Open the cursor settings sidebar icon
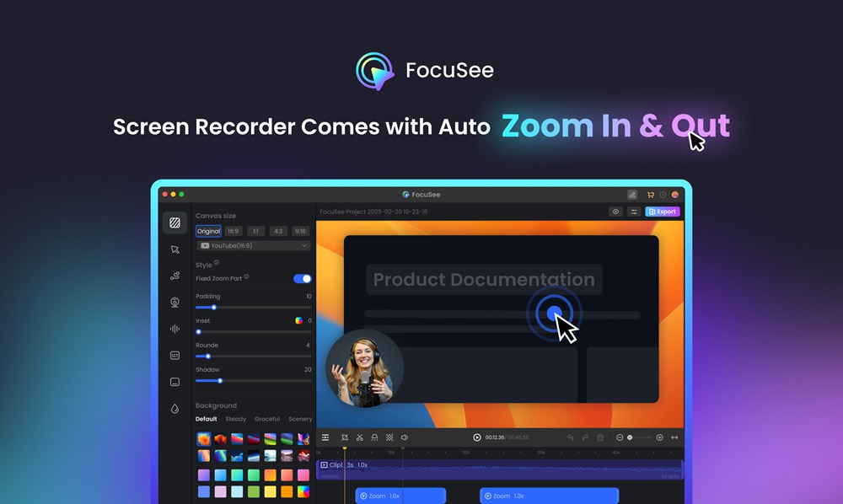The height and width of the screenshot is (504, 843). click(x=175, y=249)
